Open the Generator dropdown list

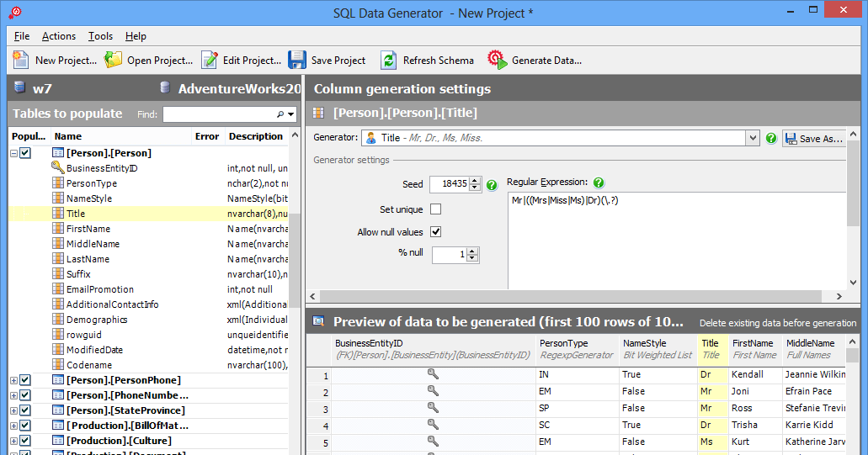pos(753,138)
